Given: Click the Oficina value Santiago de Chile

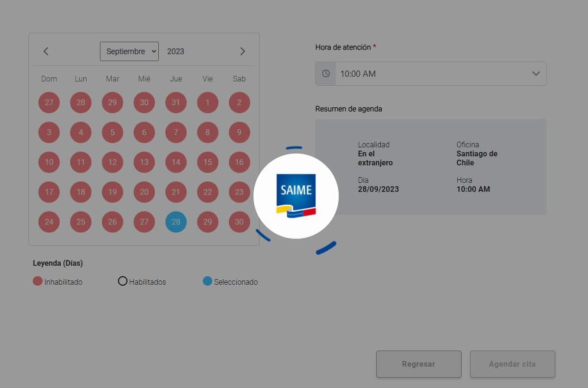Looking at the screenshot, I should tap(477, 158).
